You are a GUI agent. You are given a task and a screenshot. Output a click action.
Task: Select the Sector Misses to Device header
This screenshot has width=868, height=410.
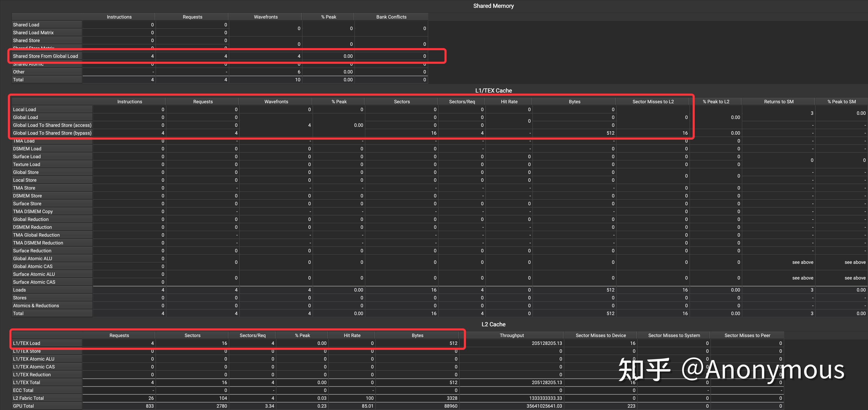pyautogui.click(x=600, y=335)
